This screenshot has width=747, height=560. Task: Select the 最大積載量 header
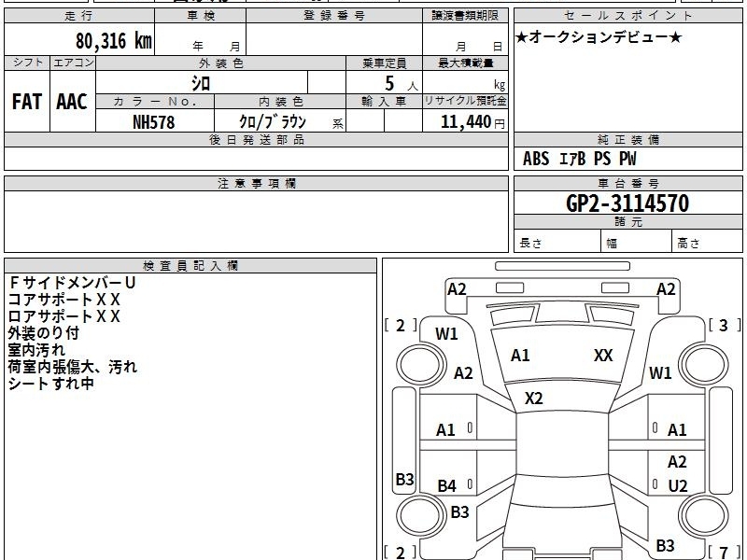(465, 63)
